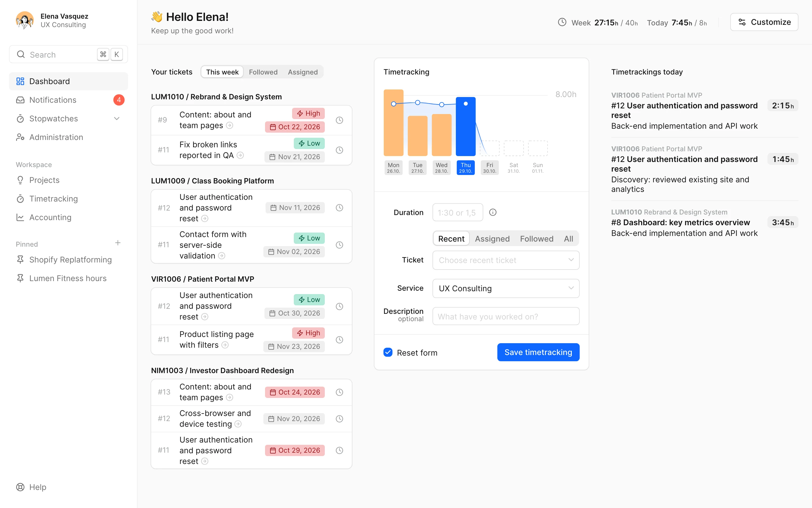Select the This week tickets tab
This screenshot has width=812, height=508.
click(222, 72)
